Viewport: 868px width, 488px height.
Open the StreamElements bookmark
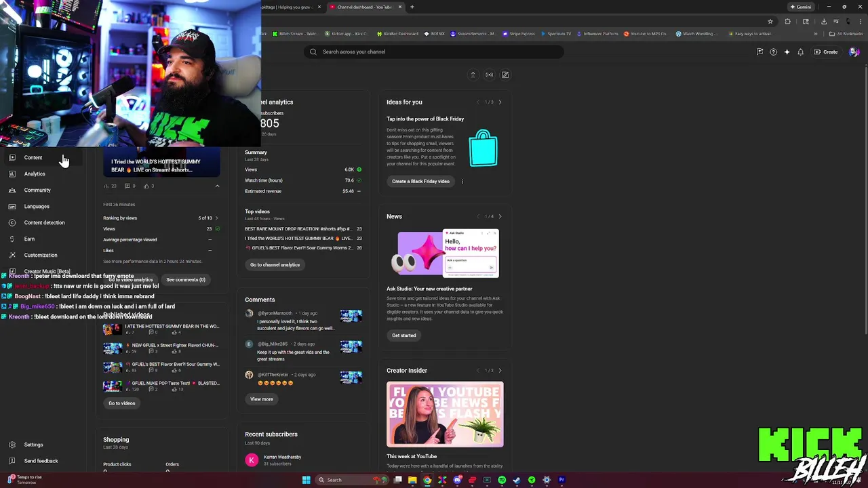click(x=473, y=34)
